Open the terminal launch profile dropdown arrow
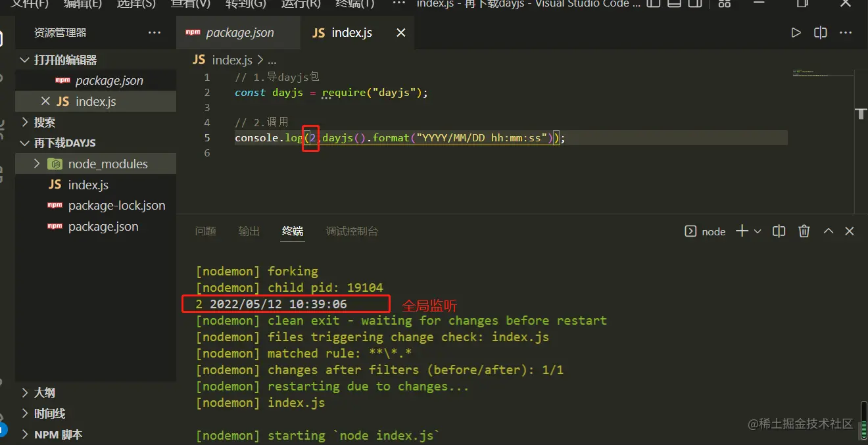 758,231
